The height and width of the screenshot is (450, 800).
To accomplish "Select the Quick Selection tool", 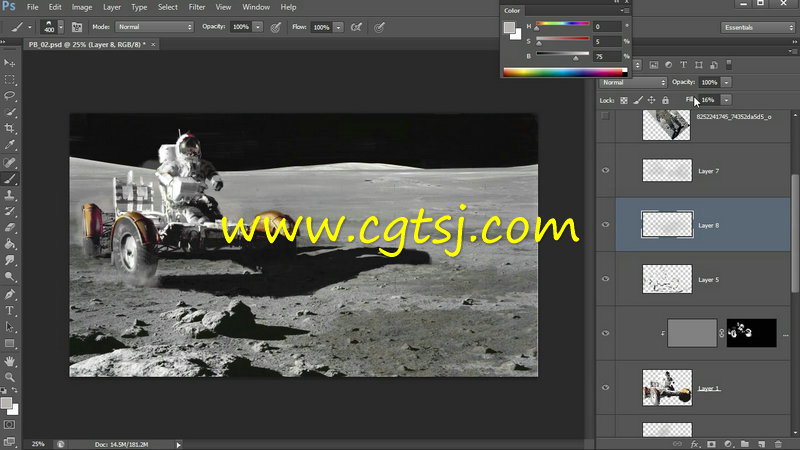I will (10, 112).
